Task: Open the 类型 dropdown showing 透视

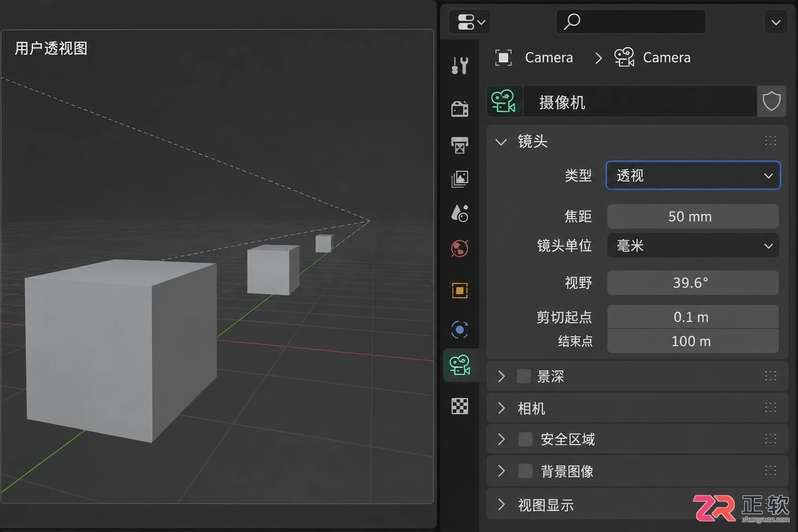Action: click(693, 176)
